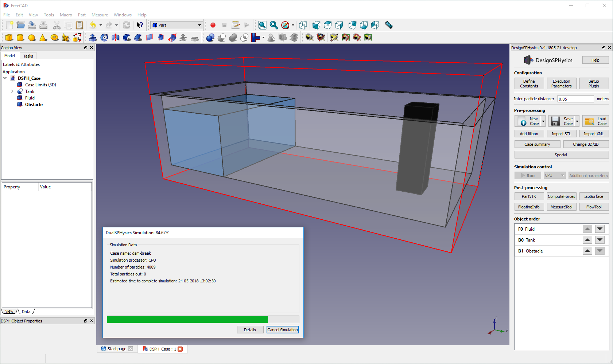Collapse the DSPH_Case tree node
The width and height of the screenshot is (613, 364).
[5, 78]
